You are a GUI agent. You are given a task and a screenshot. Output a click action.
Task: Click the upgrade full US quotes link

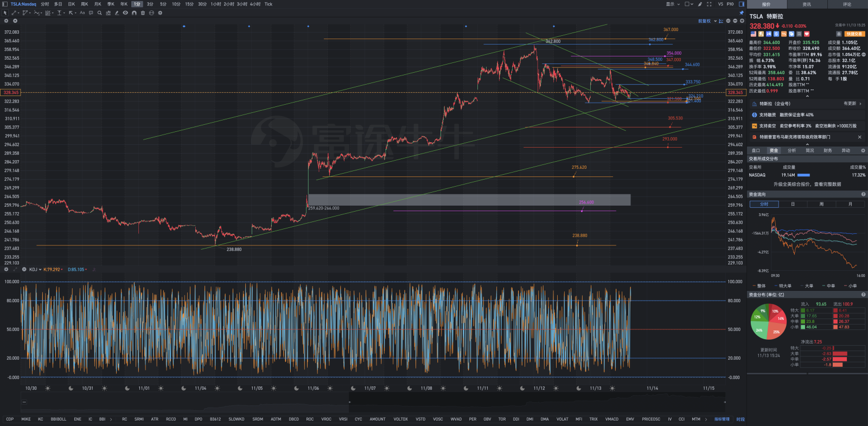[807, 185]
